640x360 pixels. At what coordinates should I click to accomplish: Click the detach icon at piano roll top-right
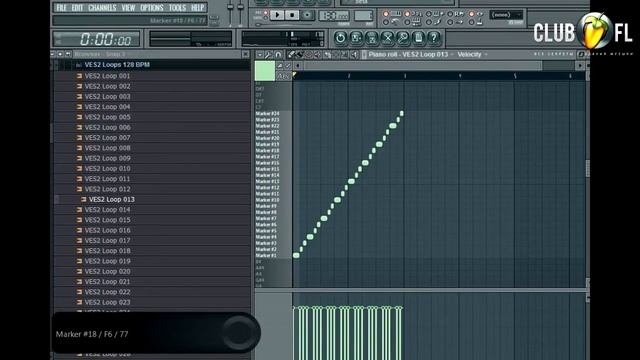pos(581,54)
